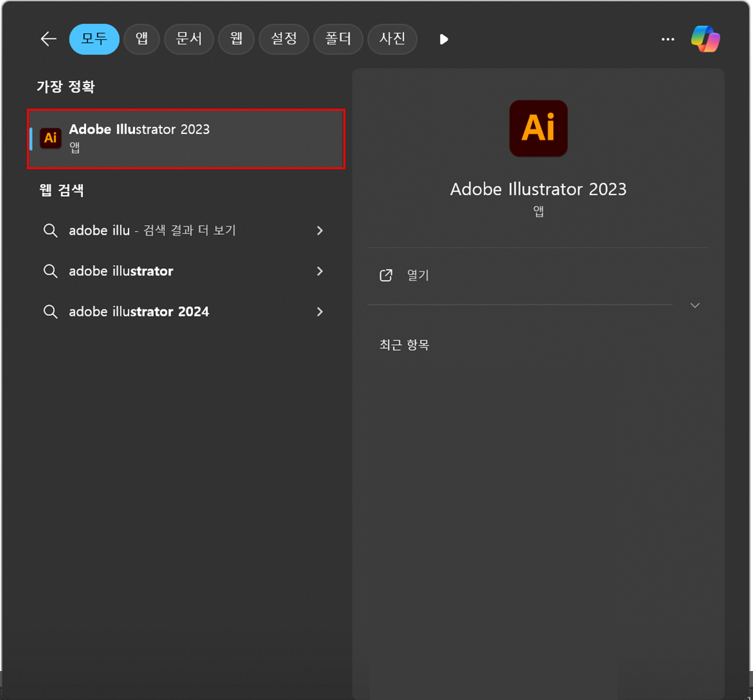Click the 최근 항목 heading

pos(404,345)
